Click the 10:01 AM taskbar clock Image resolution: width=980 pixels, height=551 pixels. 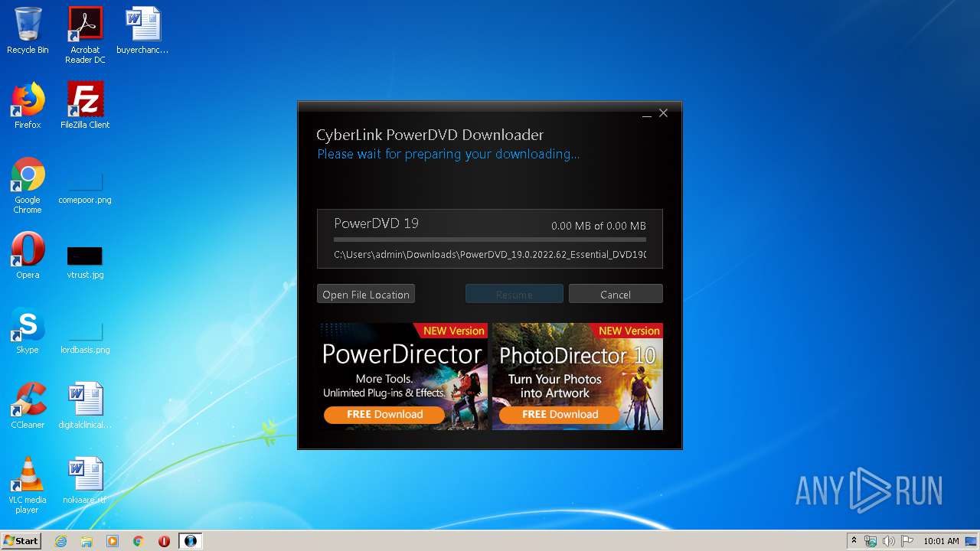click(x=941, y=541)
